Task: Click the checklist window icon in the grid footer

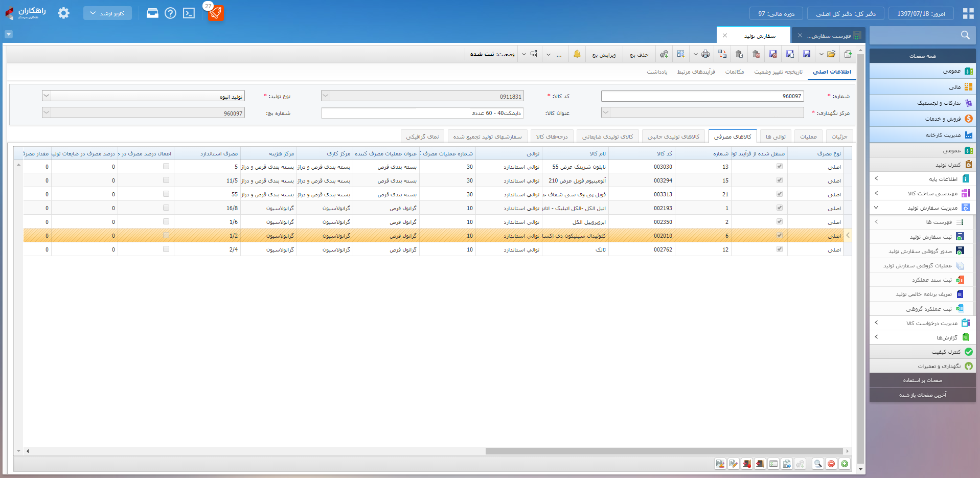Action: (773, 464)
